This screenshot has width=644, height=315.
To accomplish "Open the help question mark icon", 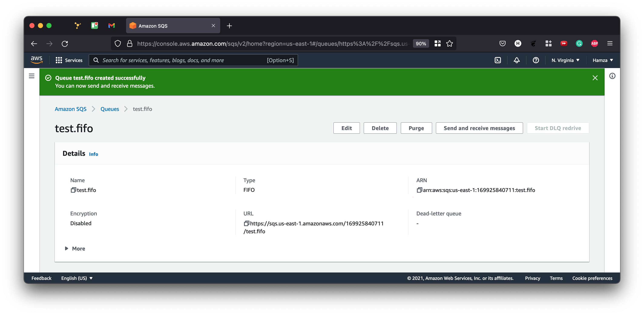I will point(536,60).
